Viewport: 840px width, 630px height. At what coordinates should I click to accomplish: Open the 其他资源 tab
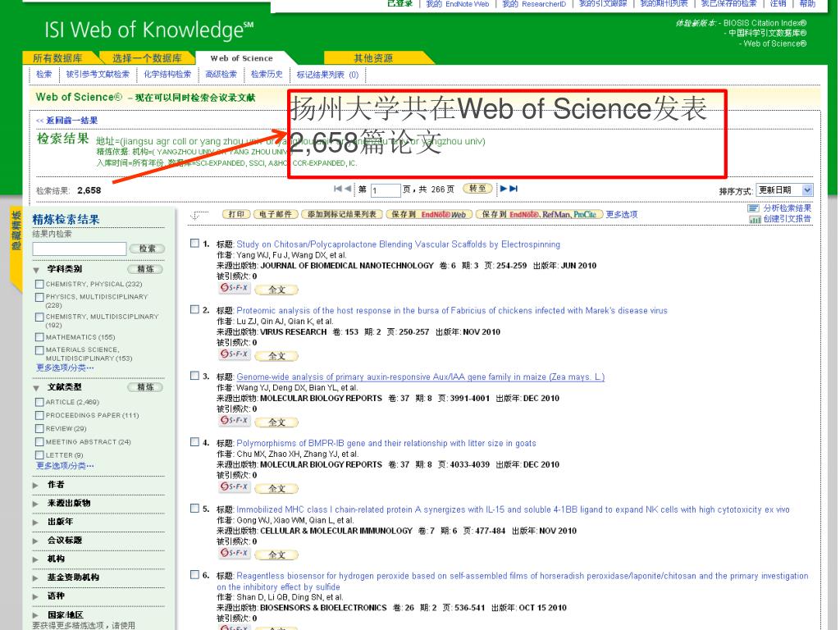point(373,58)
